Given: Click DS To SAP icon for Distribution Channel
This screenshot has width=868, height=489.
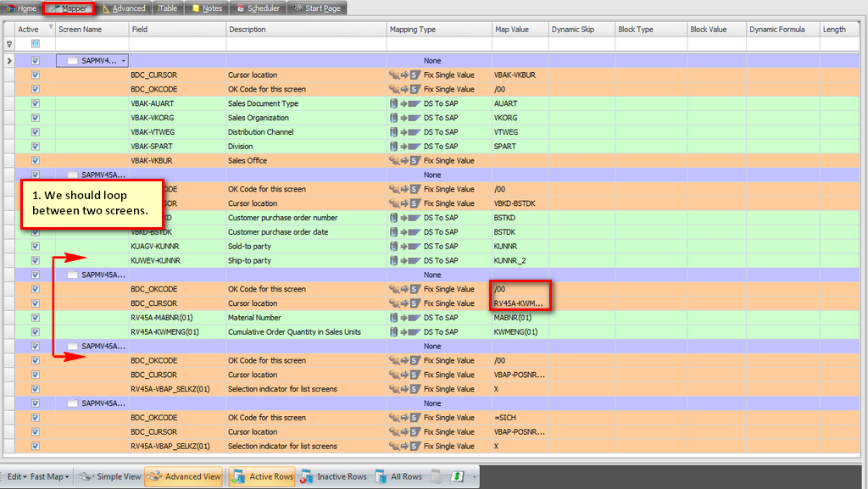Looking at the screenshot, I should [404, 132].
